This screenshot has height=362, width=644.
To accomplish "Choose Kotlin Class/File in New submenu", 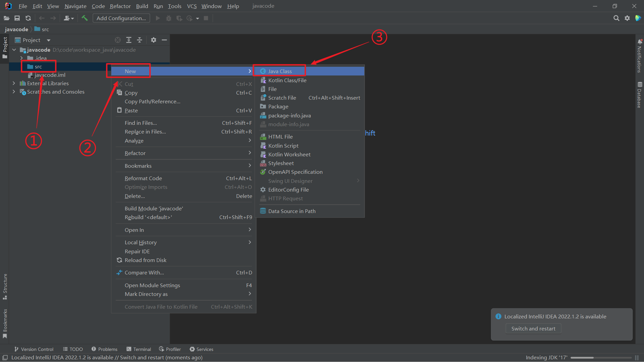I will click(309, 80).
